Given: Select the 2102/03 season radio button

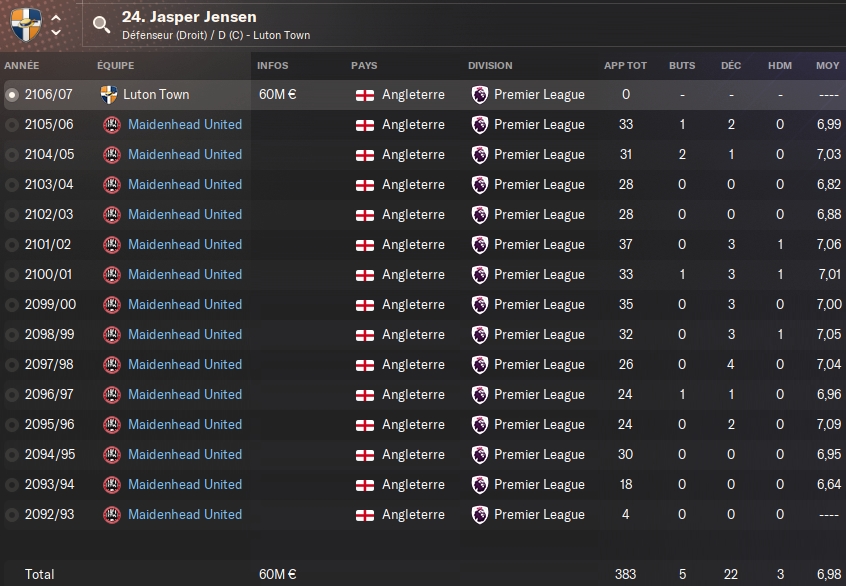Looking at the screenshot, I should coord(11,215).
